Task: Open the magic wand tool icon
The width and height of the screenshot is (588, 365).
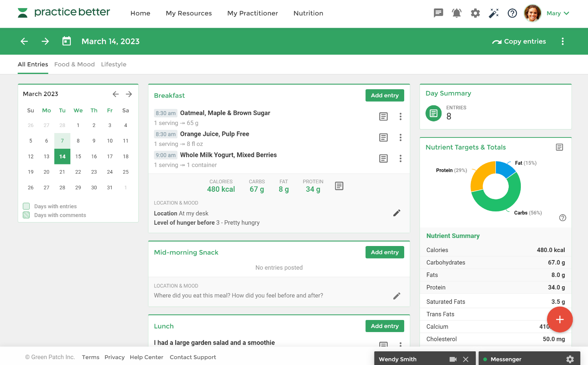Action: [x=493, y=13]
